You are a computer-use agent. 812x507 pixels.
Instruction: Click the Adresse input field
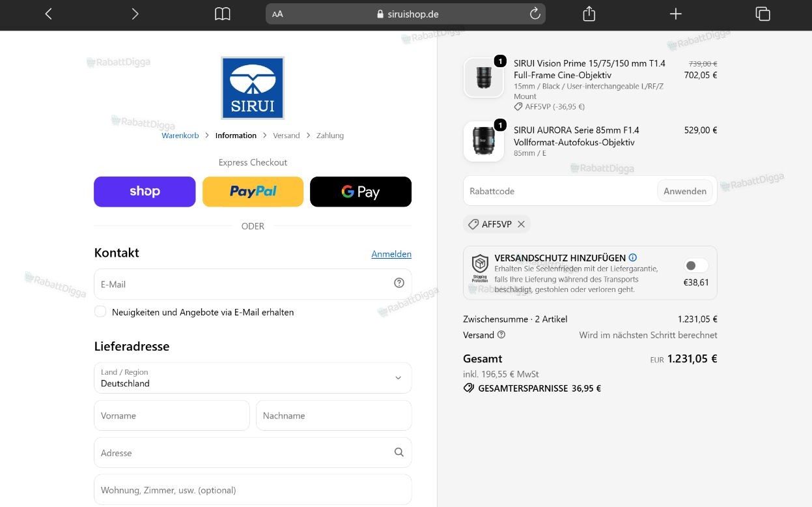coord(253,452)
